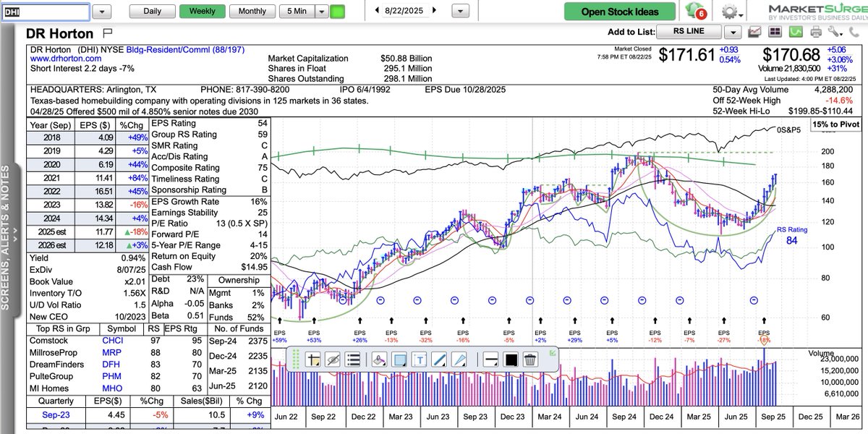868x434 pixels.
Task: Switch to the Monthly chart tab
Action: click(252, 12)
